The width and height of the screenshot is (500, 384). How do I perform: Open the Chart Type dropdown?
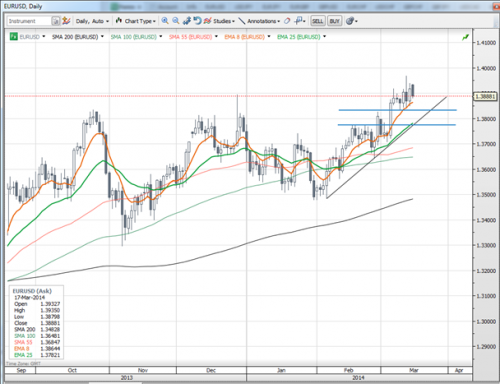coord(139,21)
